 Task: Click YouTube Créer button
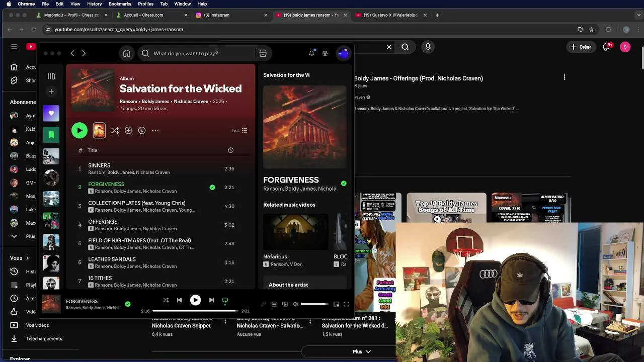(x=580, y=47)
